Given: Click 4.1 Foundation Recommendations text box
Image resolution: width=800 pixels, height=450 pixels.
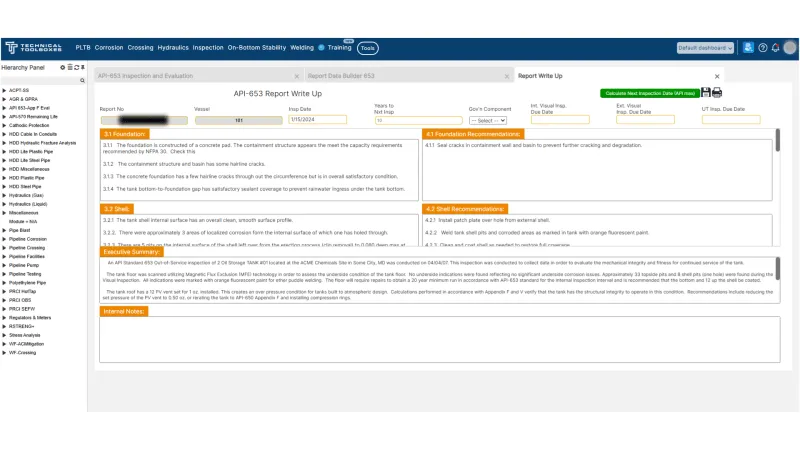Looking at the screenshot, I should (x=597, y=169).
